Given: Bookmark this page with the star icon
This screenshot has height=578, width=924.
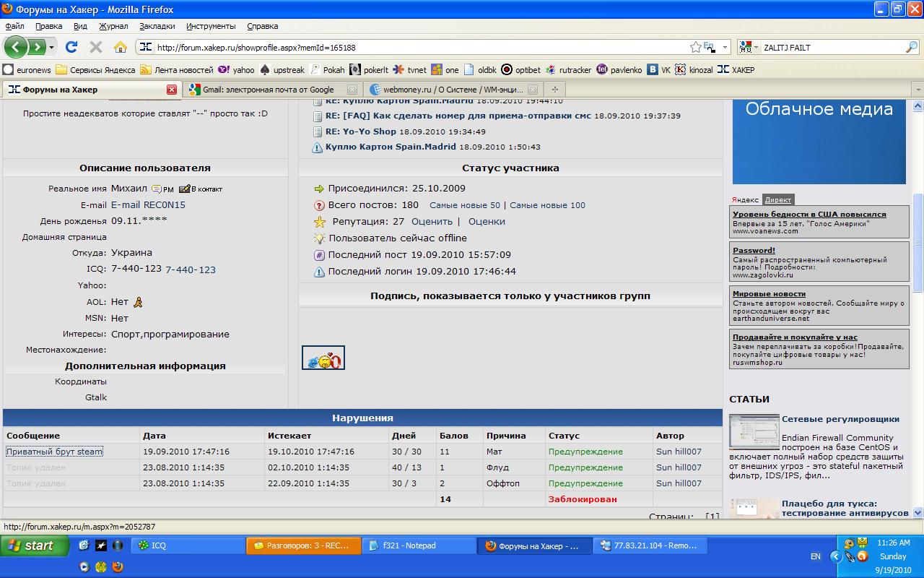Looking at the screenshot, I should pyautogui.click(x=696, y=47).
